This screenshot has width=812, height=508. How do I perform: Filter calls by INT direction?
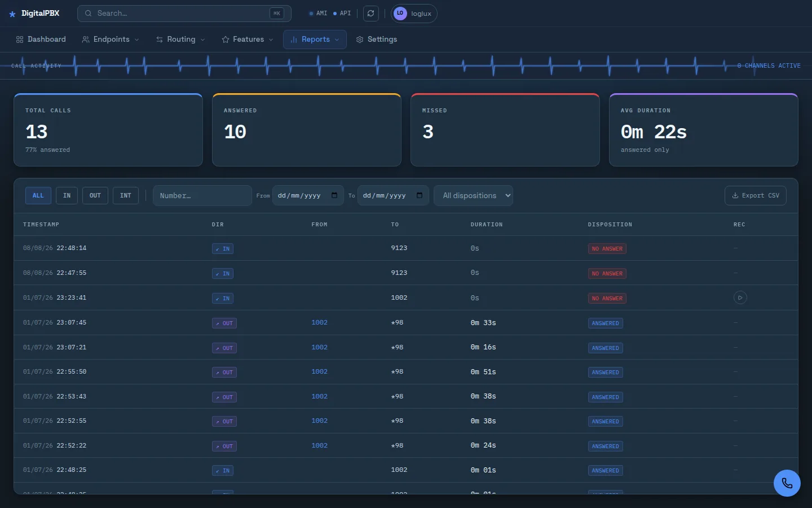coord(126,196)
